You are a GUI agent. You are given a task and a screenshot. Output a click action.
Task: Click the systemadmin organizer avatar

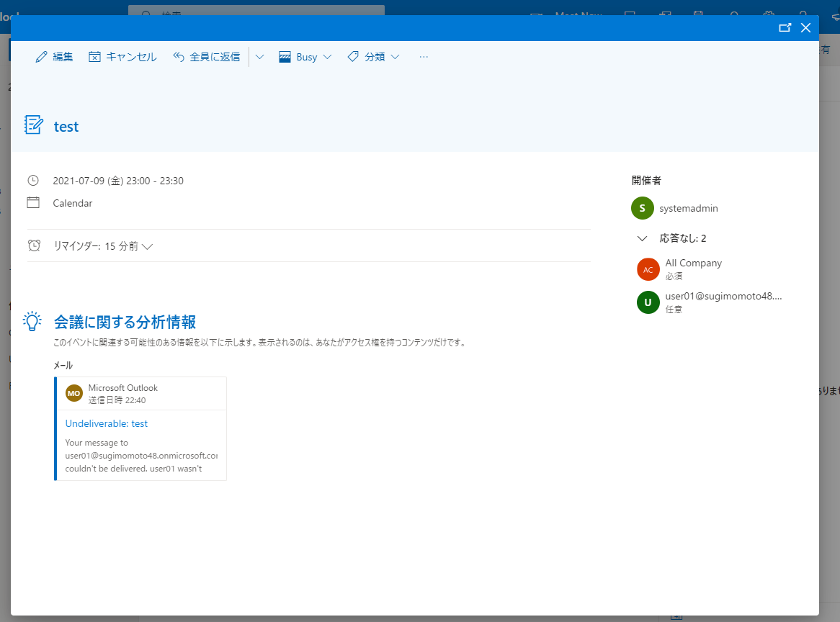[643, 208]
